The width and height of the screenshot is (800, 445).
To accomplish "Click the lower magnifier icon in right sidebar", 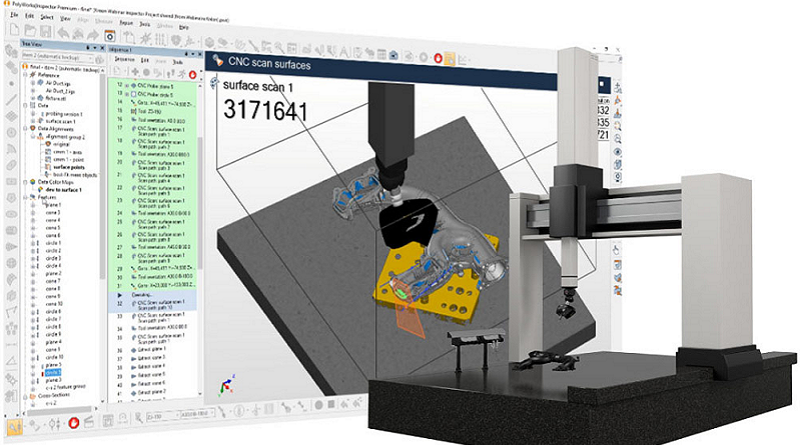I will point(618,139).
